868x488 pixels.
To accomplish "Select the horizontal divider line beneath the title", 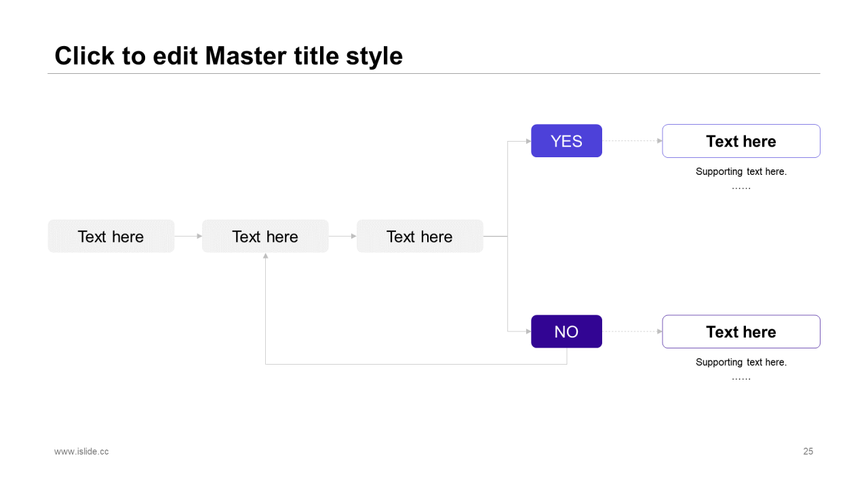I will pyautogui.click(x=434, y=73).
